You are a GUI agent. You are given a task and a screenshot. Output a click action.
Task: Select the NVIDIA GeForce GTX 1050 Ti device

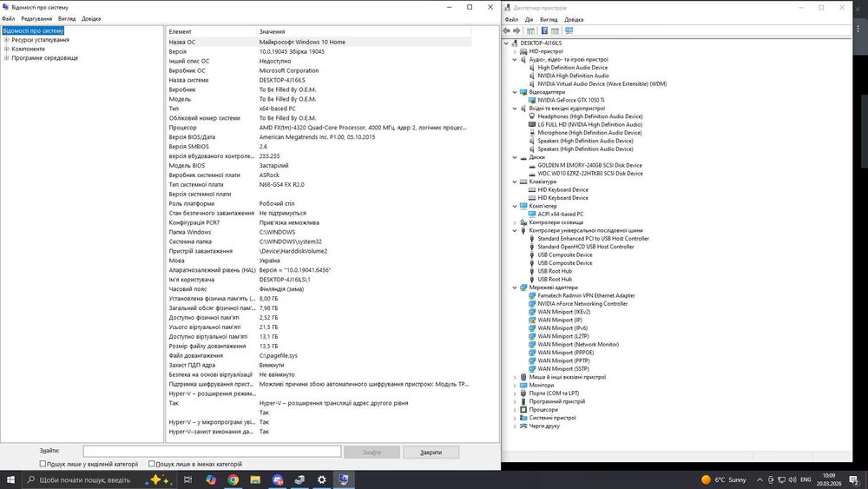pos(571,100)
